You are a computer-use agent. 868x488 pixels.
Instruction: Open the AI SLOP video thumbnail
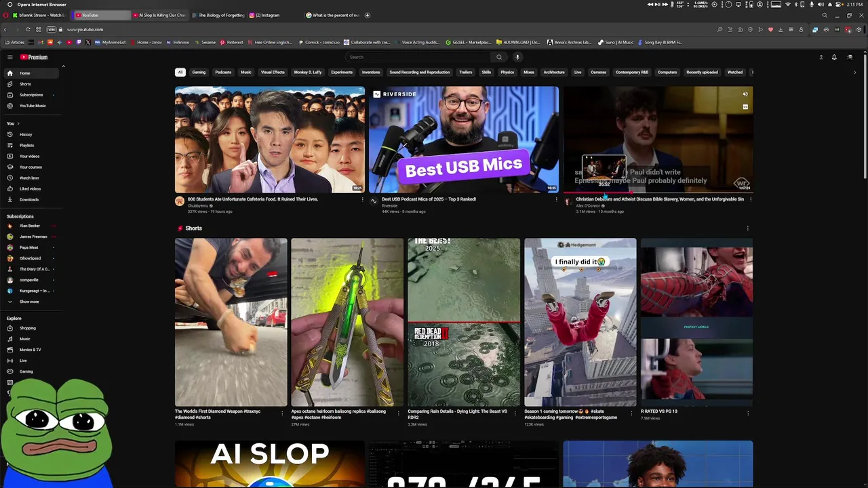click(x=270, y=464)
